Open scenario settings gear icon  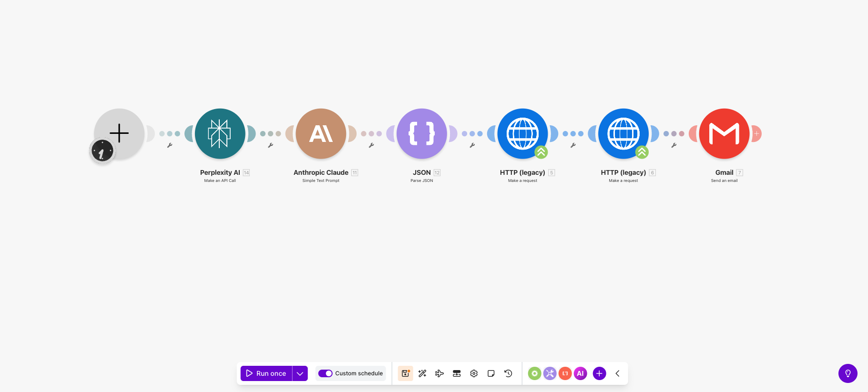474,373
